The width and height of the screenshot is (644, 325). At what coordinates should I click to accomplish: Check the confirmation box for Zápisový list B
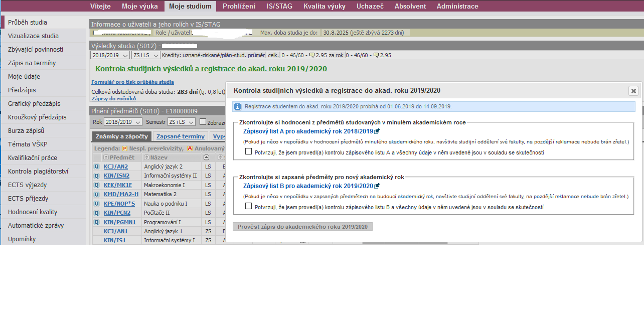pos(248,207)
